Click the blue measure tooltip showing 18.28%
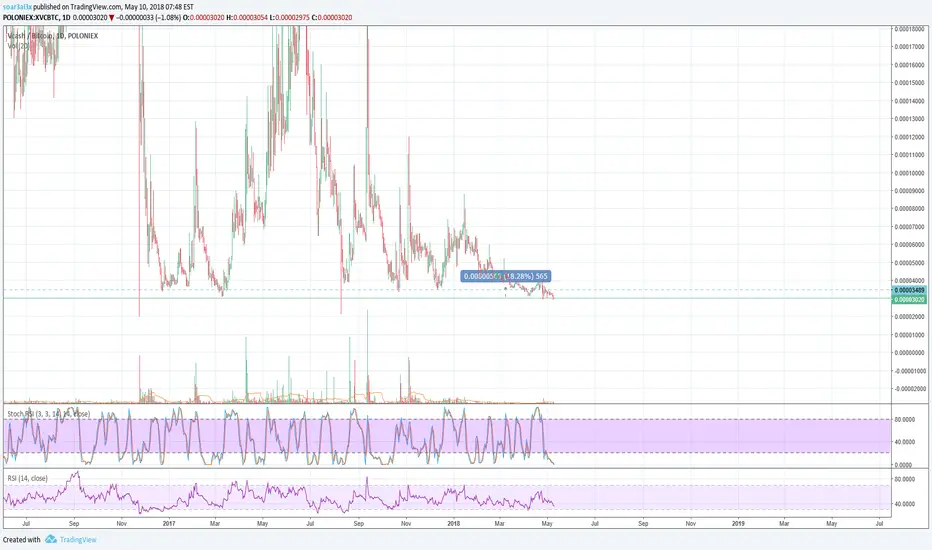Image resolution: width=932 pixels, height=550 pixels. tap(506, 276)
